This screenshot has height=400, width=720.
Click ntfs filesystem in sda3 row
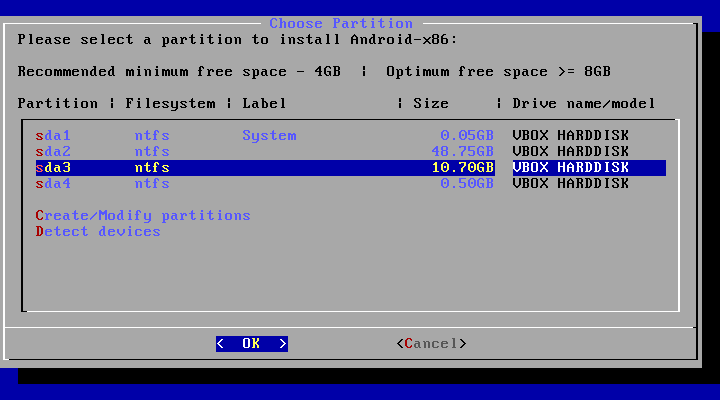[152, 168]
